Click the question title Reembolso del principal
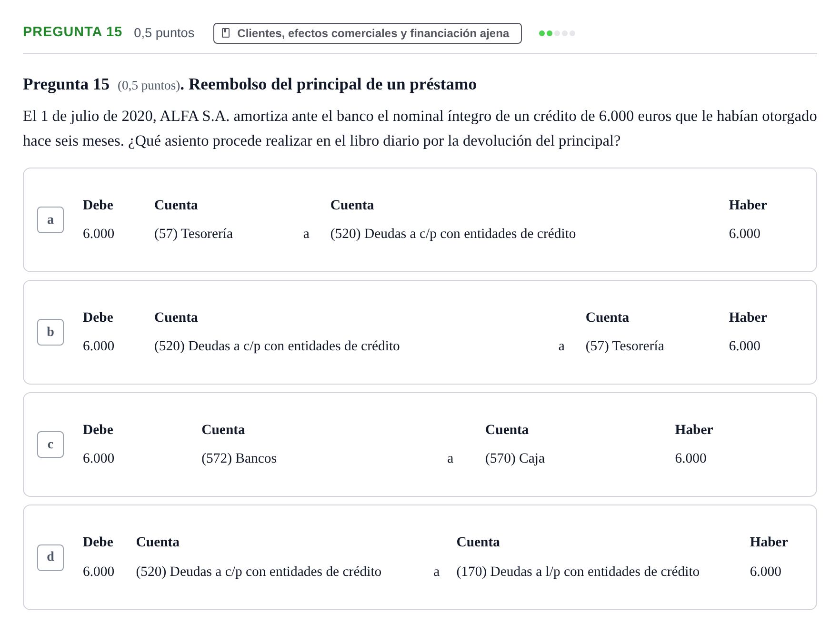The height and width of the screenshot is (633, 840). (332, 84)
